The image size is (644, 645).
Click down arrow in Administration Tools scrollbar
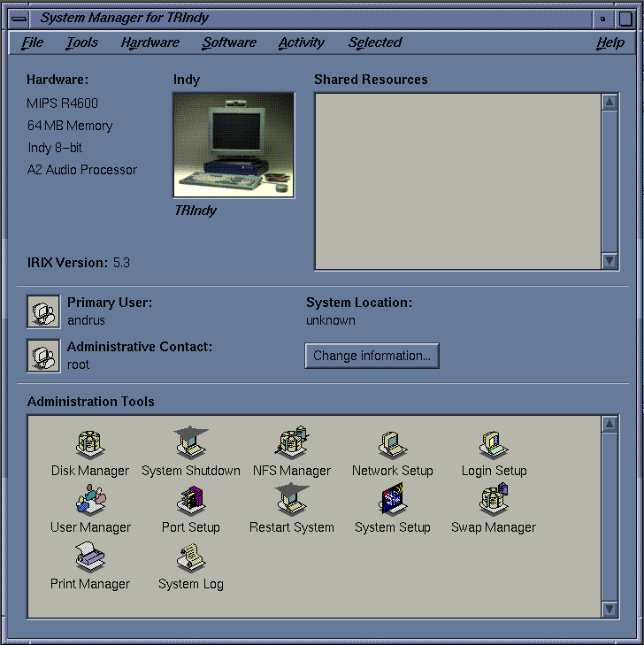(x=609, y=610)
